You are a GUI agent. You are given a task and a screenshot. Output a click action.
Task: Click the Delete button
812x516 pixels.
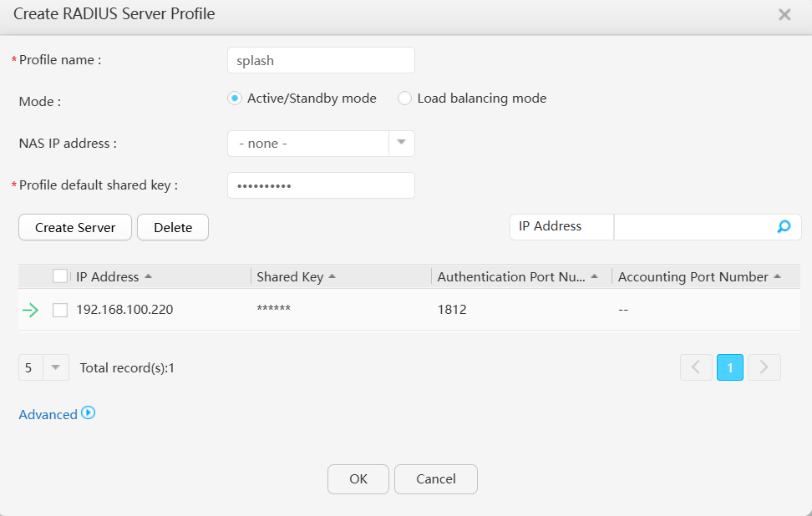pyautogui.click(x=173, y=227)
